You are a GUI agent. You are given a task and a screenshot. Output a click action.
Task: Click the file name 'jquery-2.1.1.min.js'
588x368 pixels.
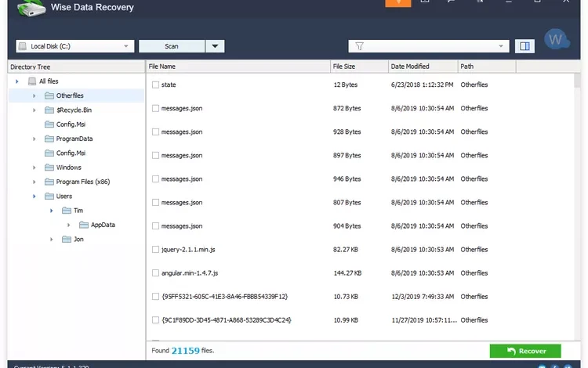click(188, 250)
